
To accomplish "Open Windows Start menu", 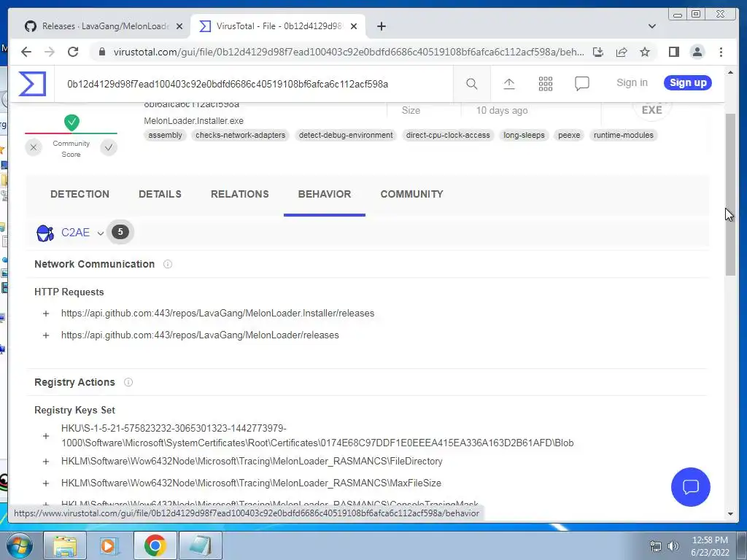I will (x=19, y=545).
